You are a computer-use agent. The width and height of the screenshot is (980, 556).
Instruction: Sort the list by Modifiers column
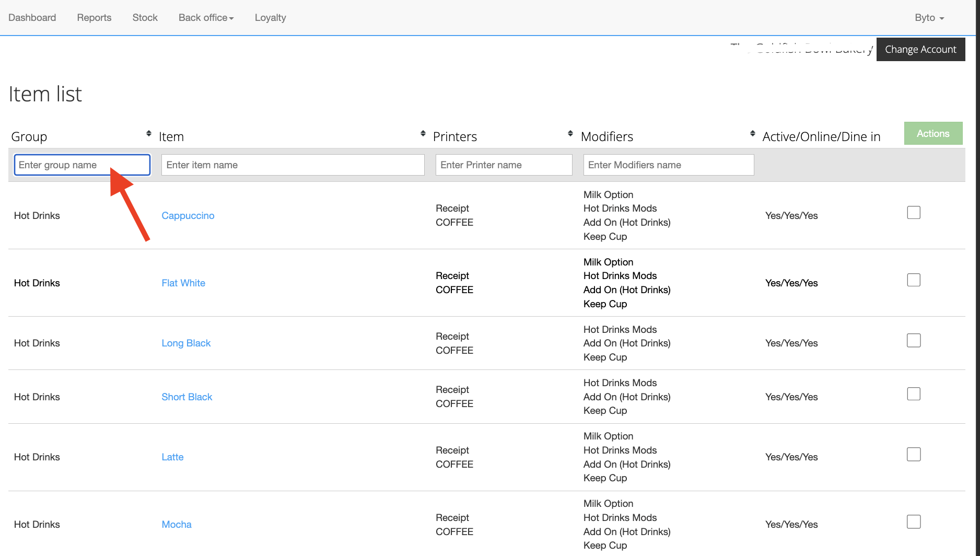(752, 134)
